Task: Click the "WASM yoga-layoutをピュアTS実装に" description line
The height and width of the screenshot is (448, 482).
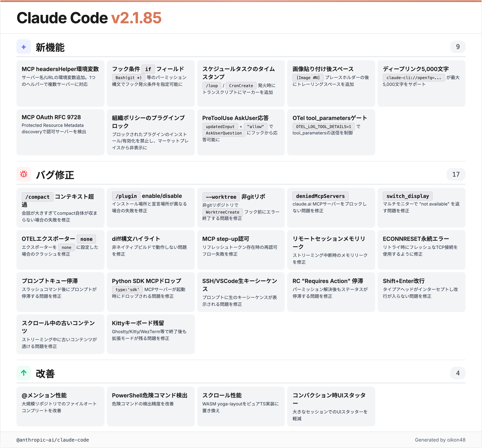Action: [x=241, y=404]
